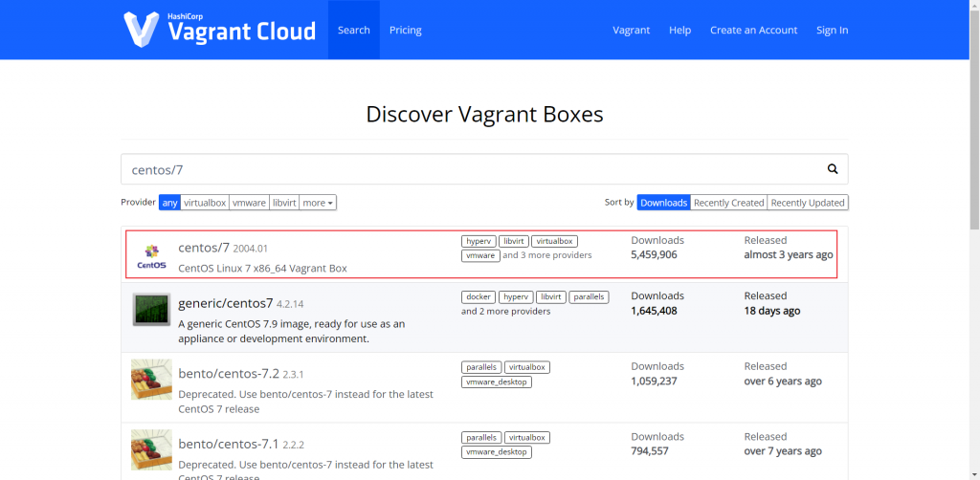Click the hyperv tag on generic/centos7
980x480 pixels.
(516, 297)
